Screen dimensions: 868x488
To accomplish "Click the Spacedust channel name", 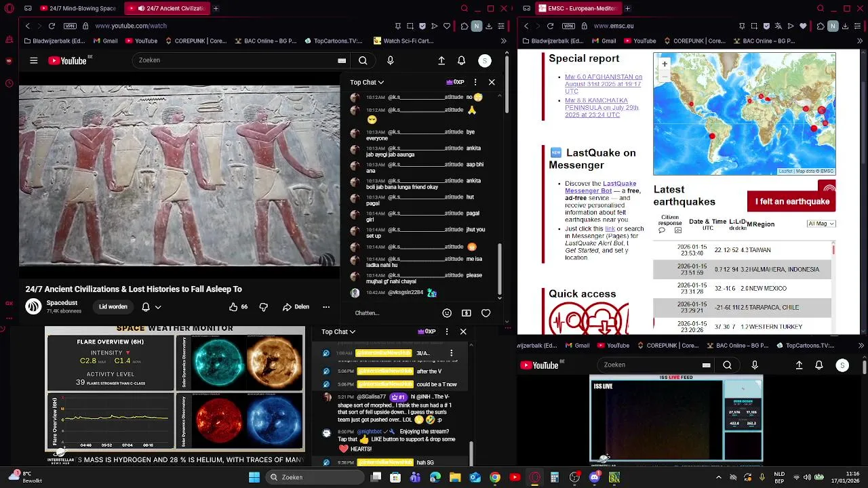I will [x=62, y=303].
